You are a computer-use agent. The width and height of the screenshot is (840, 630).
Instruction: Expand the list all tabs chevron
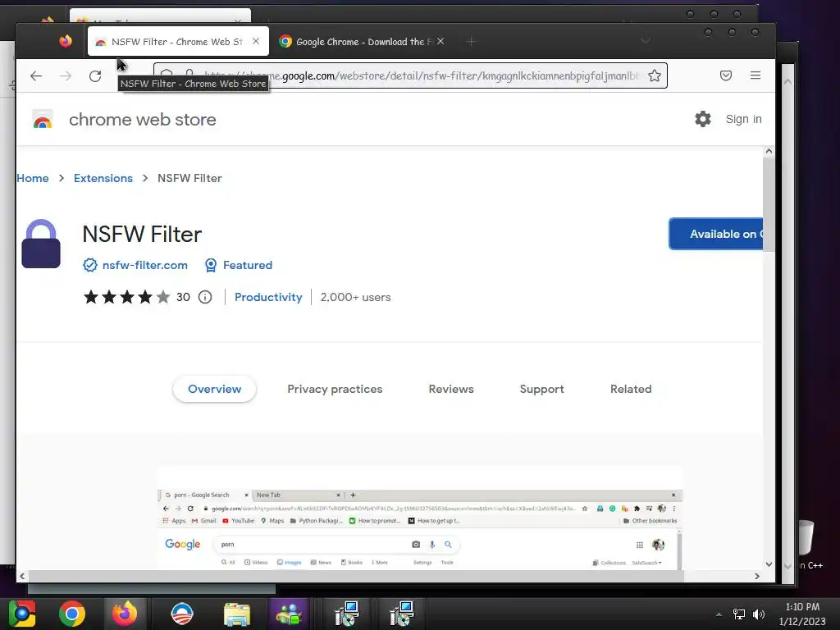tap(646, 41)
